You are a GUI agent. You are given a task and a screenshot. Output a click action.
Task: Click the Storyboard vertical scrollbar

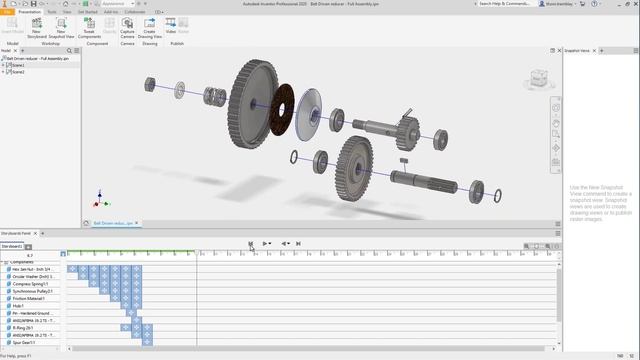click(x=559, y=295)
